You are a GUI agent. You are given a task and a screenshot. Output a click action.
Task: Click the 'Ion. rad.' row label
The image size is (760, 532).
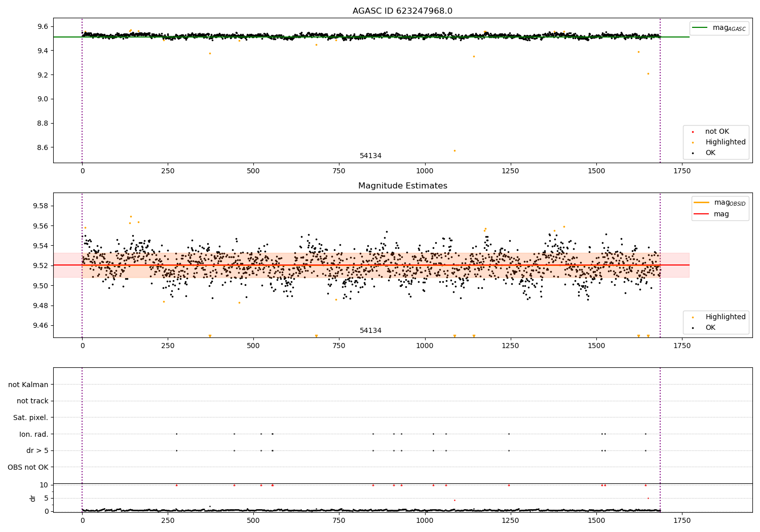click(x=34, y=434)
